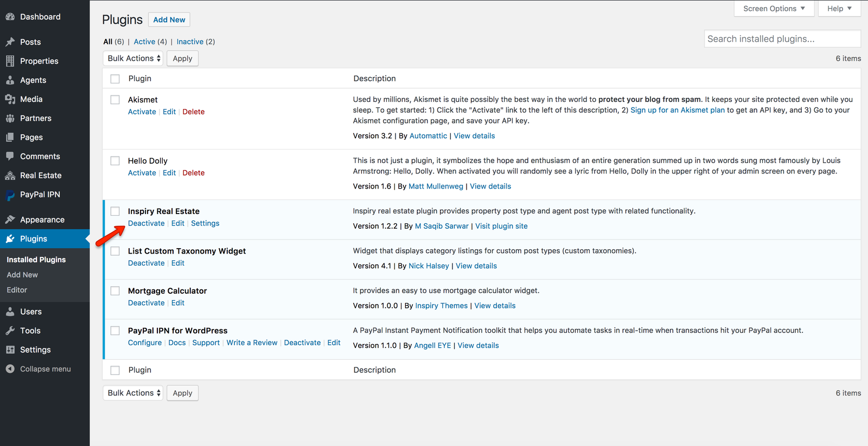The width and height of the screenshot is (868, 446).
Task: Open the Installed Plugins submenu item
Action: 36,260
